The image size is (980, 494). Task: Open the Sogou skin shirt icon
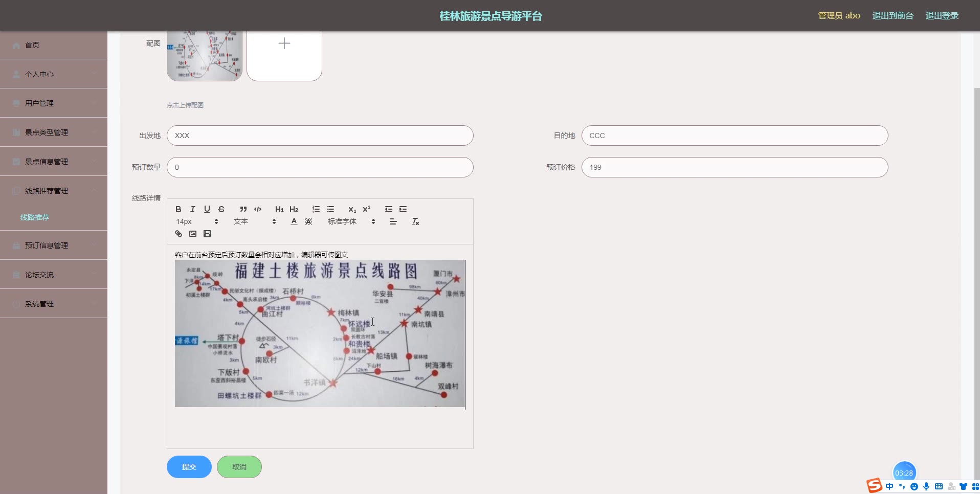[963, 486]
